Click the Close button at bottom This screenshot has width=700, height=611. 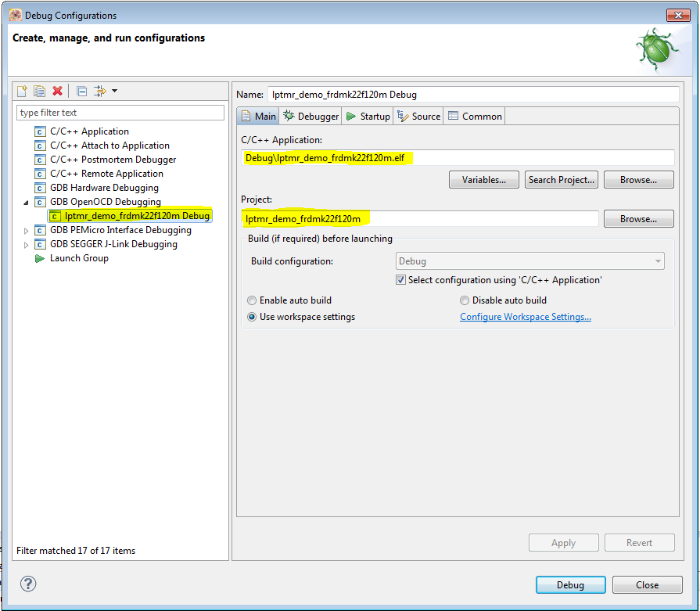coord(647,584)
